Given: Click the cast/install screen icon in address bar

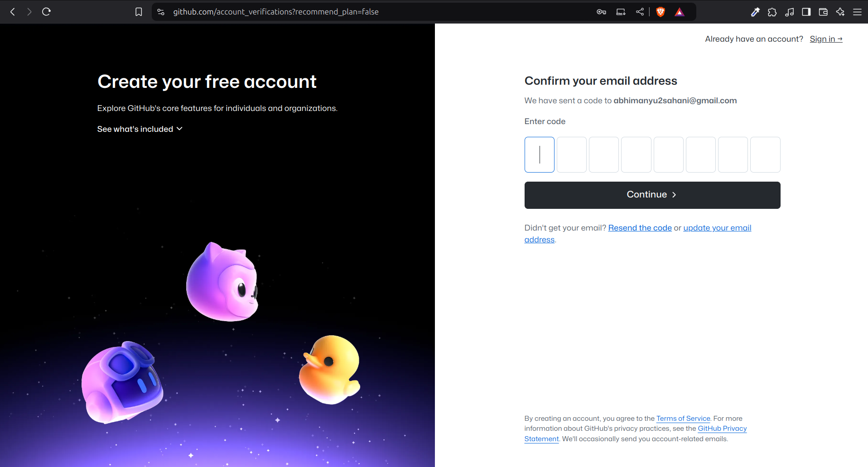Looking at the screenshot, I should pyautogui.click(x=621, y=12).
